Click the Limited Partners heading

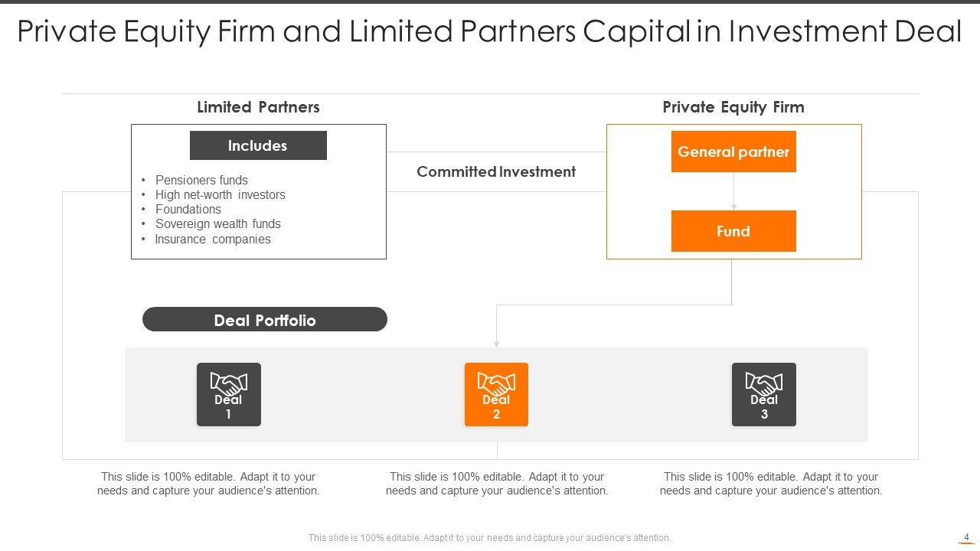click(258, 107)
